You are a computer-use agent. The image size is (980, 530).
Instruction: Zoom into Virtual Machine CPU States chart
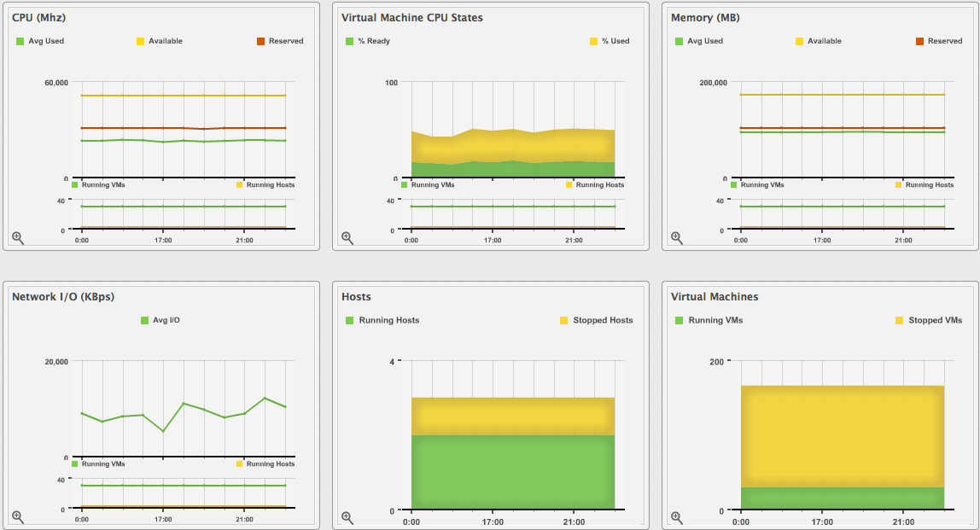(347, 238)
